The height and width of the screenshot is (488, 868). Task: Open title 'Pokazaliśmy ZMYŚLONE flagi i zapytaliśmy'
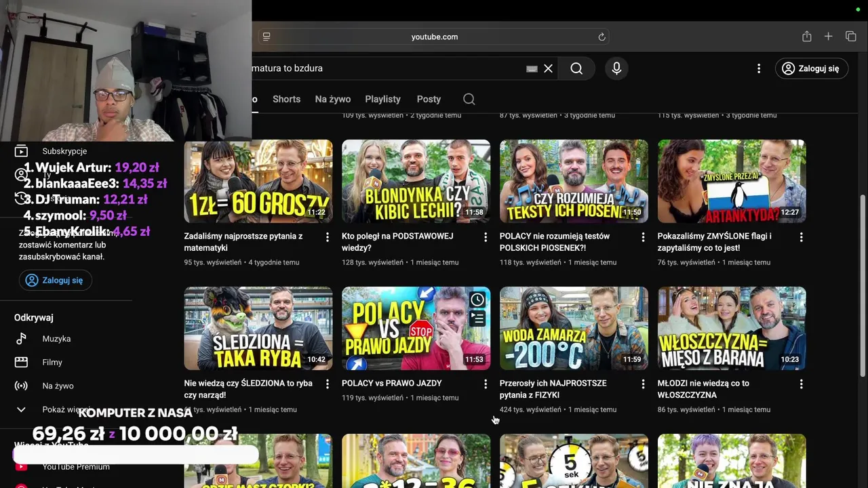[714, 242]
